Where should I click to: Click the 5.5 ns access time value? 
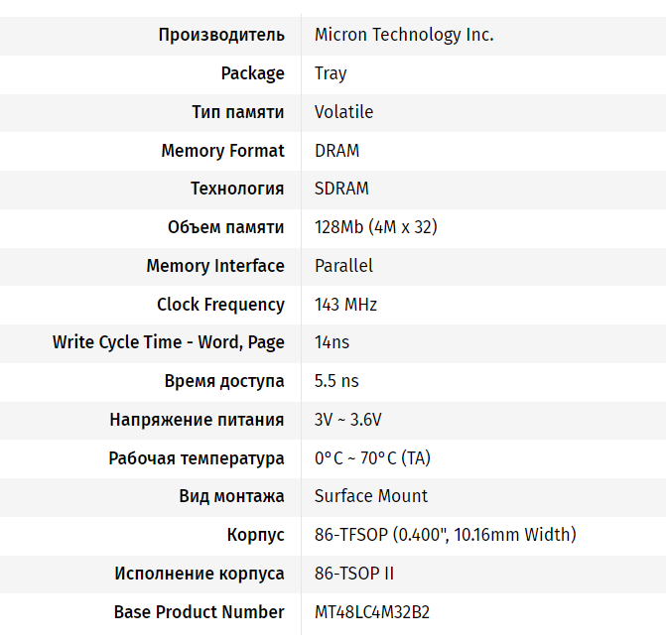click(x=336, y=381)
